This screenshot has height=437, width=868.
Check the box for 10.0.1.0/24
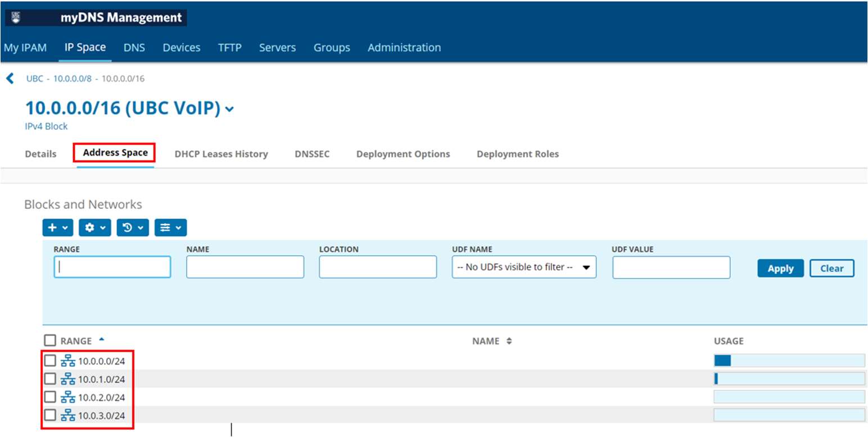(x=50, y=379)
